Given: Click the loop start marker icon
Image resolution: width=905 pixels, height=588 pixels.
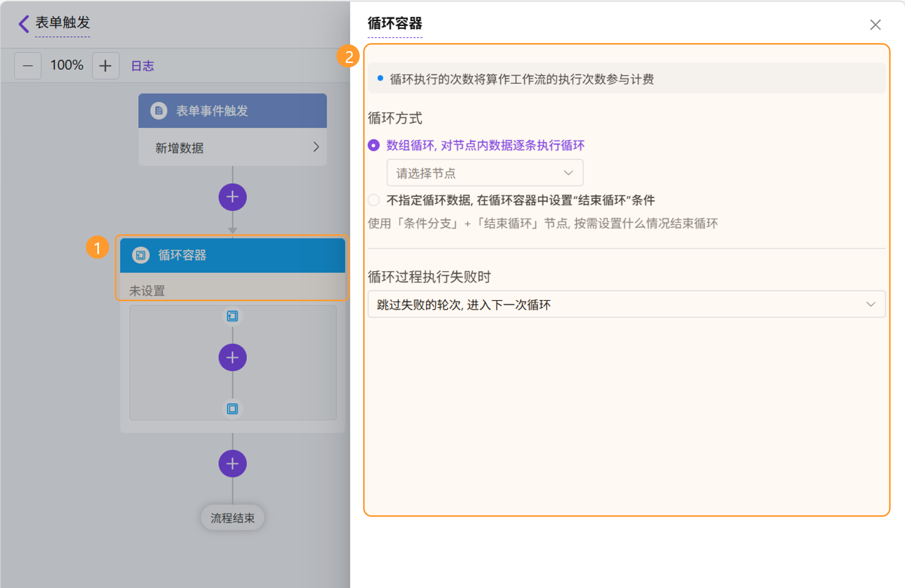Looking at the screenshot, I should tap(232, 316).
